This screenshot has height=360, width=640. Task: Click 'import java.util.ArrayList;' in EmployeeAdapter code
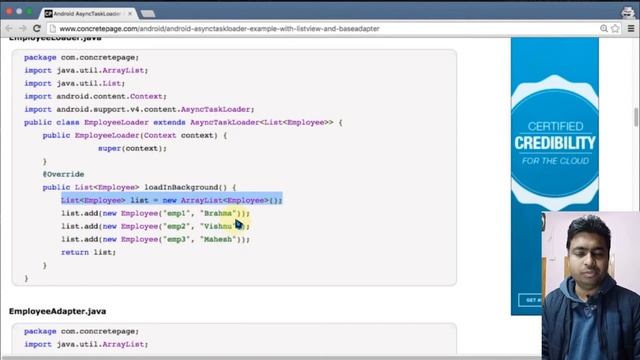(86, 344)
